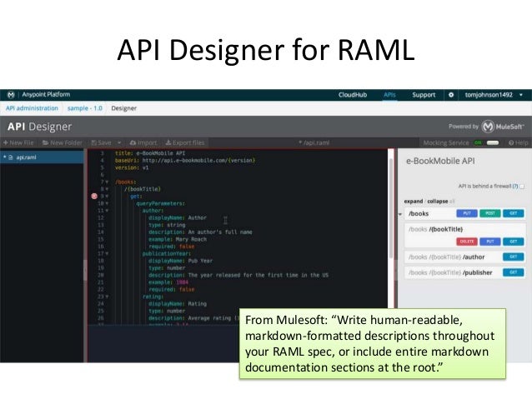532x399 pixels.
Task: Click the version: v1 line
Action: pos(132,167)
